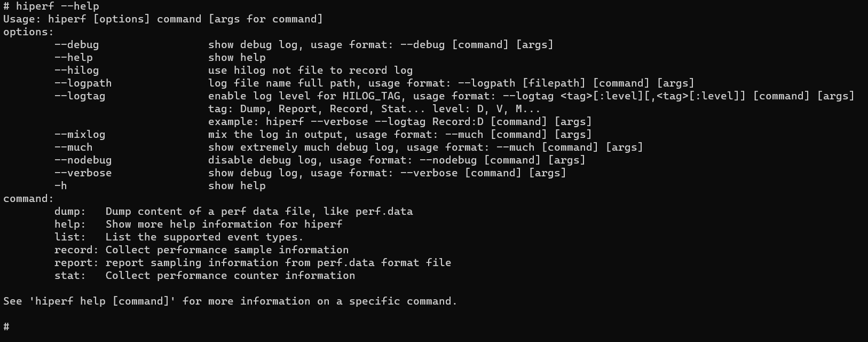The height and width of the screenshot is (342, 868).
Task: Click the --logpath option in the left column
Action: coord(83,83)
